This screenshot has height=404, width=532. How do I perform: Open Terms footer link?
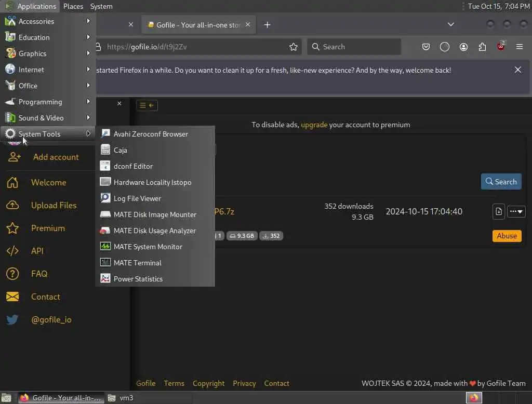(x=174, y=383)
